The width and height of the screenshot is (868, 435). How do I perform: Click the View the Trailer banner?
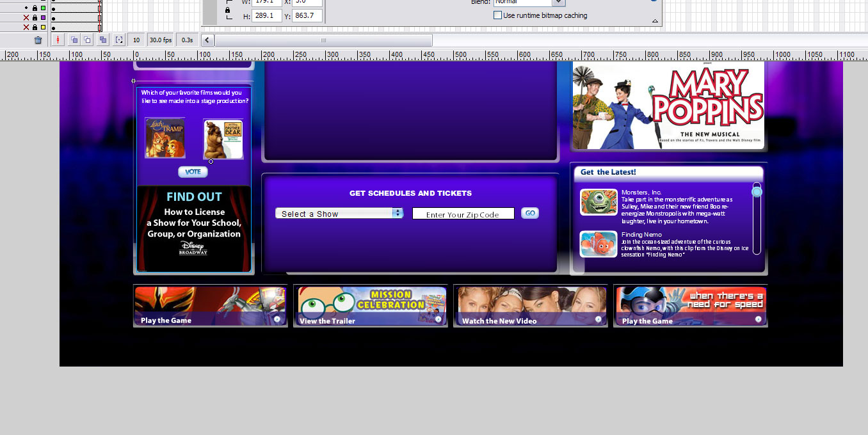tap(371, 306)
